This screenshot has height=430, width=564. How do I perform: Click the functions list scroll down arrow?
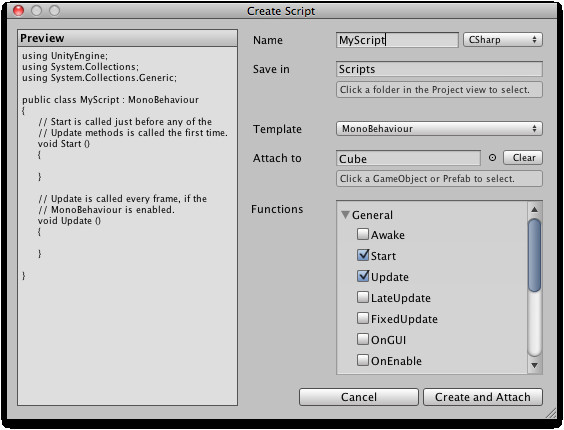(535, 365)
